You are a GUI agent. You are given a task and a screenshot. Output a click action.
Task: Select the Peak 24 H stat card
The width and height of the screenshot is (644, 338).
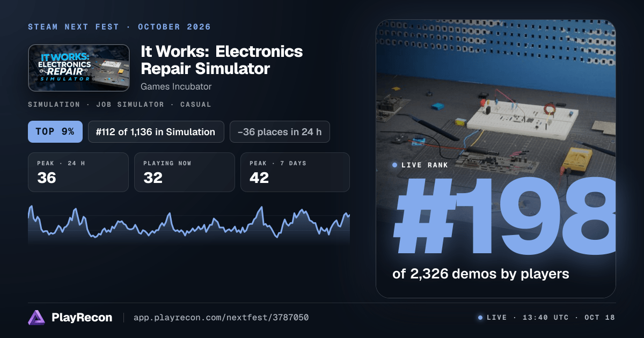(x=78, y=172)
